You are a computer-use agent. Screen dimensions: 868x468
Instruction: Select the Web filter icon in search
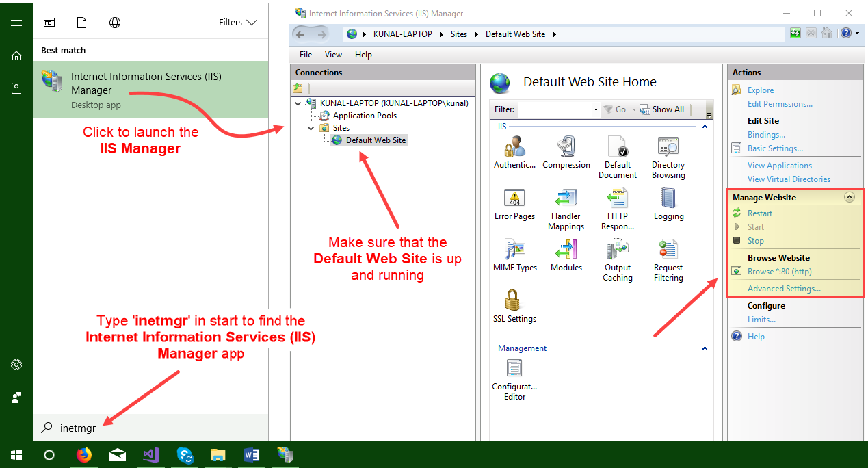tap(115, 23)
